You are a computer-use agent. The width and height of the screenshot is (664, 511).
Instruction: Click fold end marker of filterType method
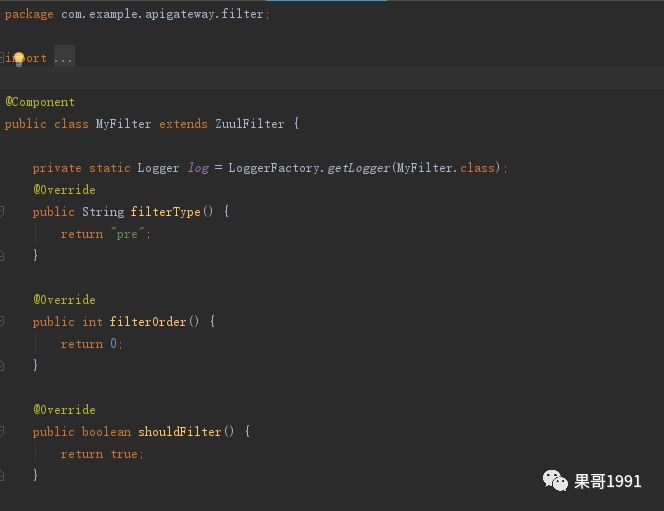(x=2, y=255)
